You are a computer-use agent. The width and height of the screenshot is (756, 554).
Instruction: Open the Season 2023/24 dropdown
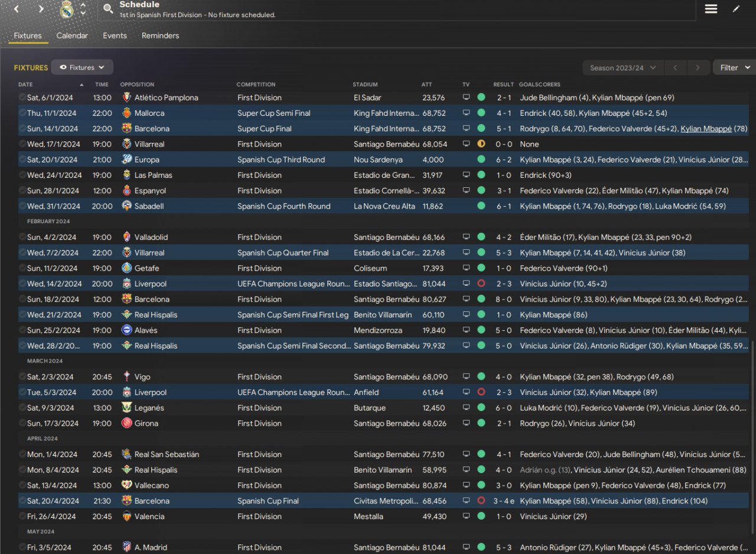coord(623,68)
